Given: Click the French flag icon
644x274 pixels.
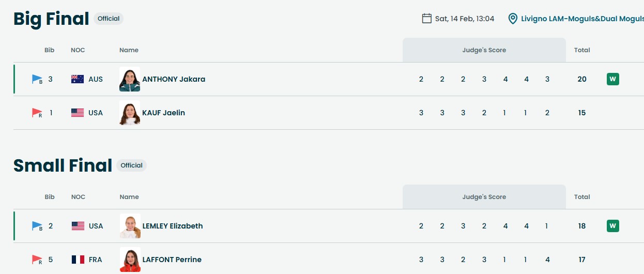Looking at the screenshot, I should pos(78,260).
